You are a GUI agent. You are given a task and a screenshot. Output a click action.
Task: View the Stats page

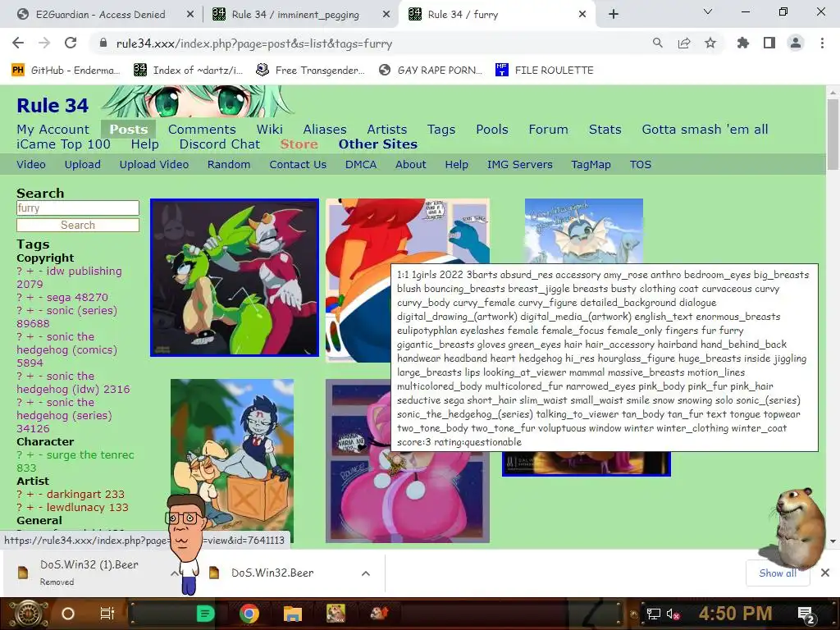pos(605,129)
